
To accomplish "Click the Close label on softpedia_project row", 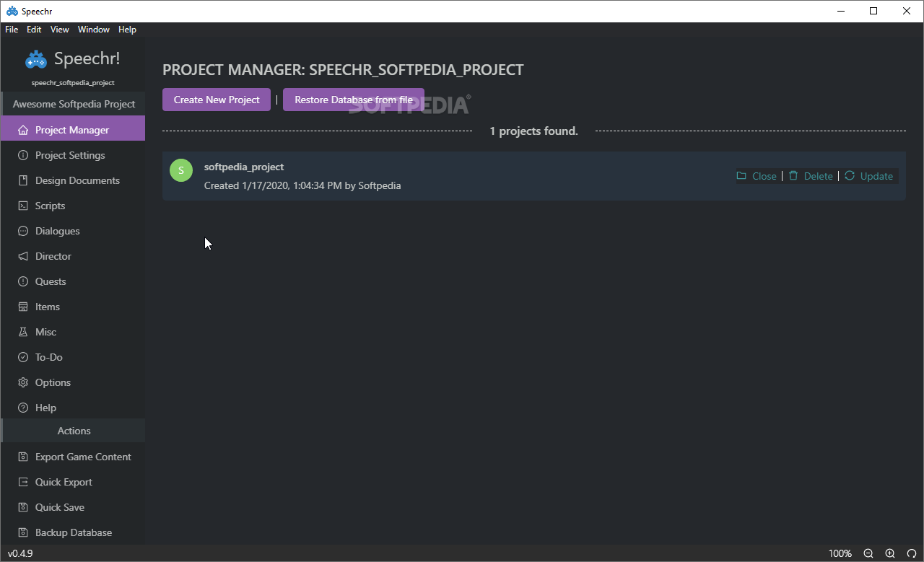I will (x=764, y=176).
